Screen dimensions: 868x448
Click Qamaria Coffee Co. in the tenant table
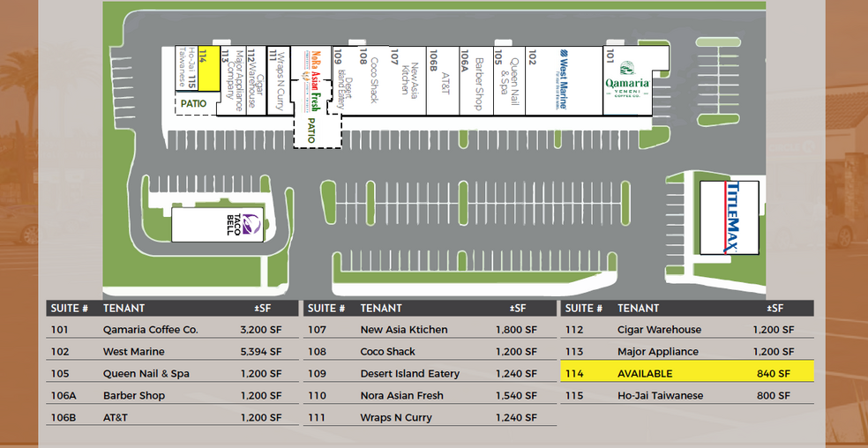[x=151, y=330]
